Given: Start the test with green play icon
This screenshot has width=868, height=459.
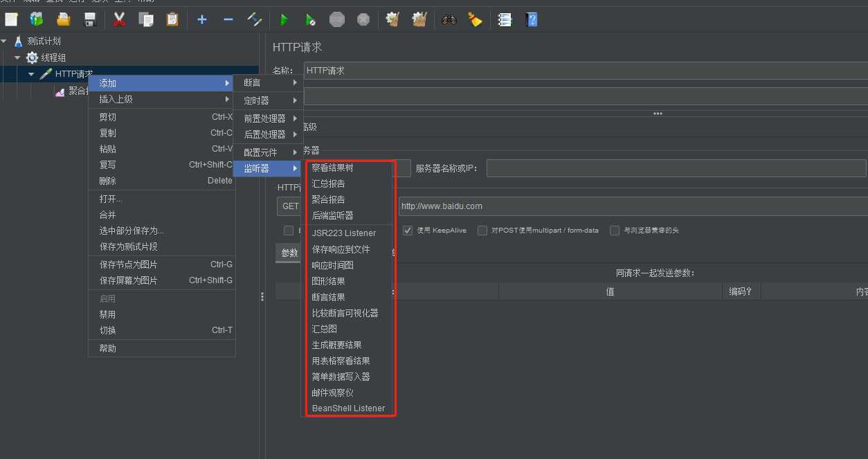Looking at the screenshot, I should (284, 19).
